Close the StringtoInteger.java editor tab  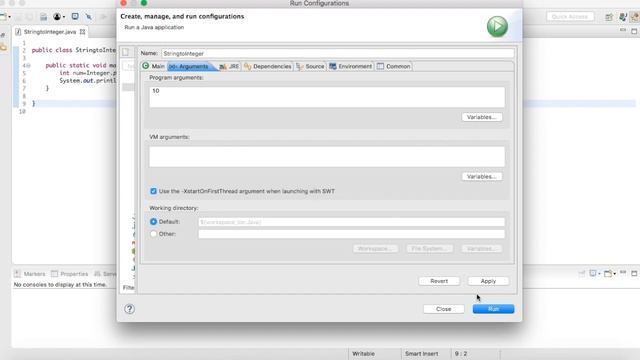[82, 31]
